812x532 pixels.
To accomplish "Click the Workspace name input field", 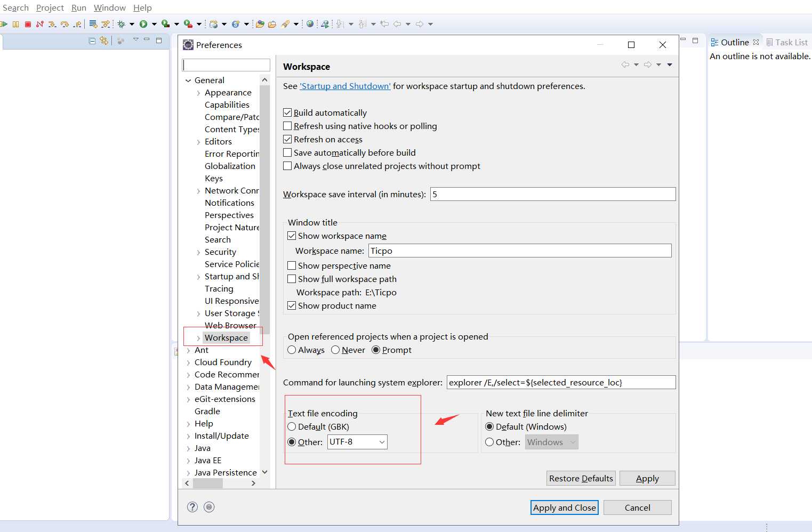I will pos(520,251).
